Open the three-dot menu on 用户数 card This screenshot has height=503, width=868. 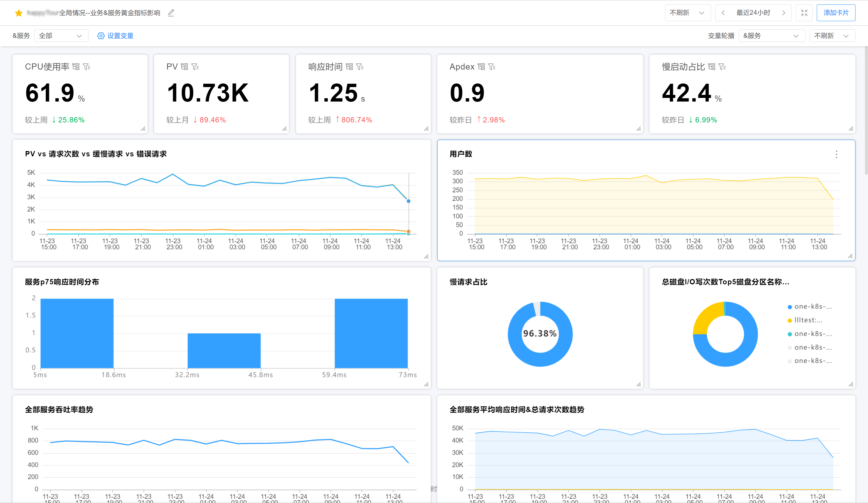tap(836, 154)
